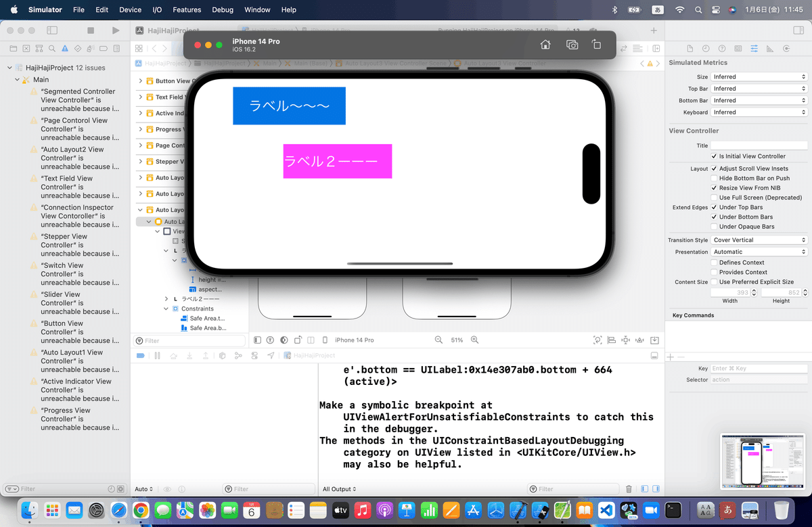The image size is (812, 527).
Task: Run the project with the play button
Action: click(116, 30)
